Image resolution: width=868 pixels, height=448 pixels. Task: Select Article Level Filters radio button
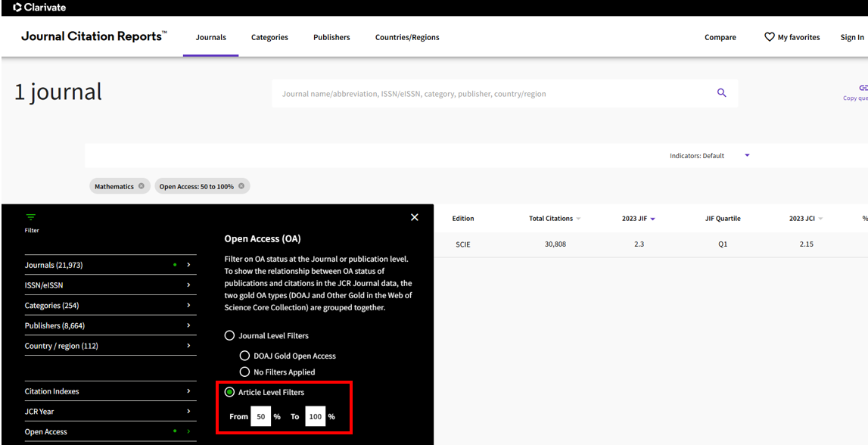coord(229,392)
